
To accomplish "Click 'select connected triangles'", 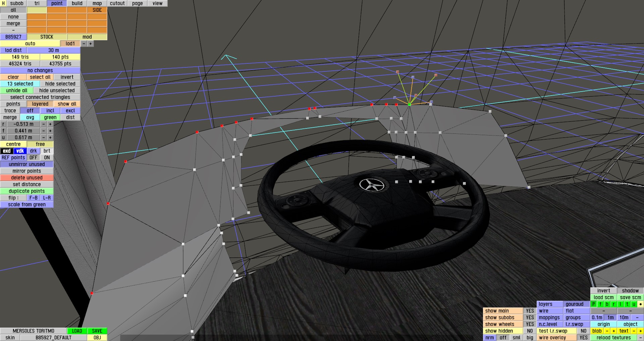I will coord(40,97).
